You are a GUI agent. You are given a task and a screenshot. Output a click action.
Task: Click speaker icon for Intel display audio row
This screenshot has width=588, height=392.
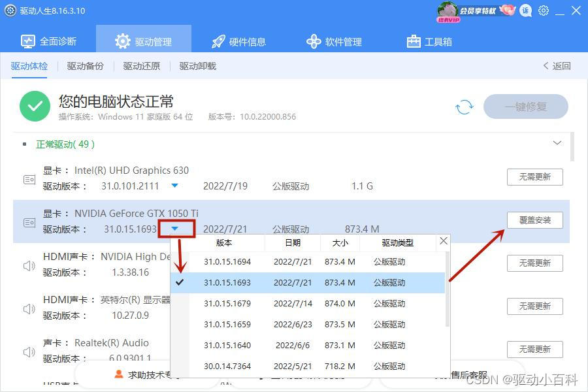point(29,309)
